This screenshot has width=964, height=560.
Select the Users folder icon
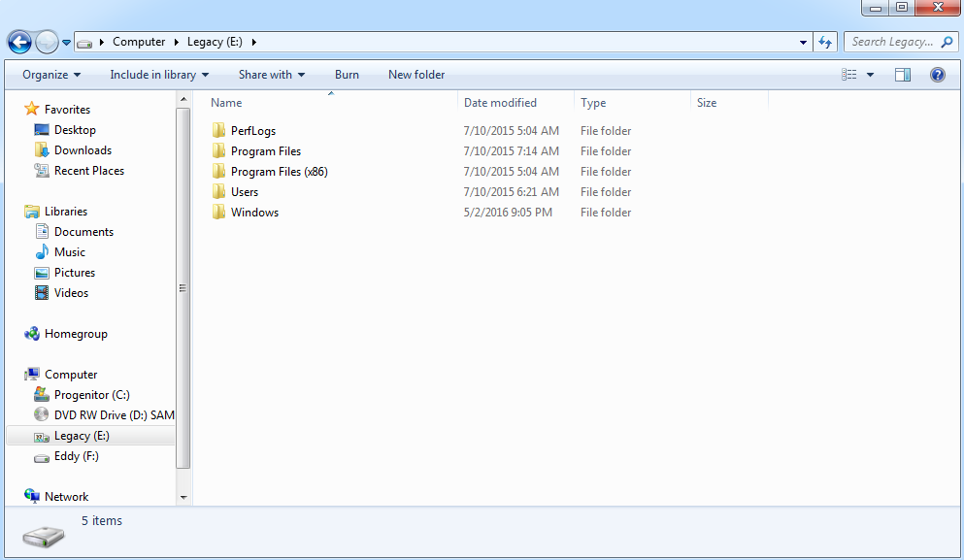click(218, 191)
